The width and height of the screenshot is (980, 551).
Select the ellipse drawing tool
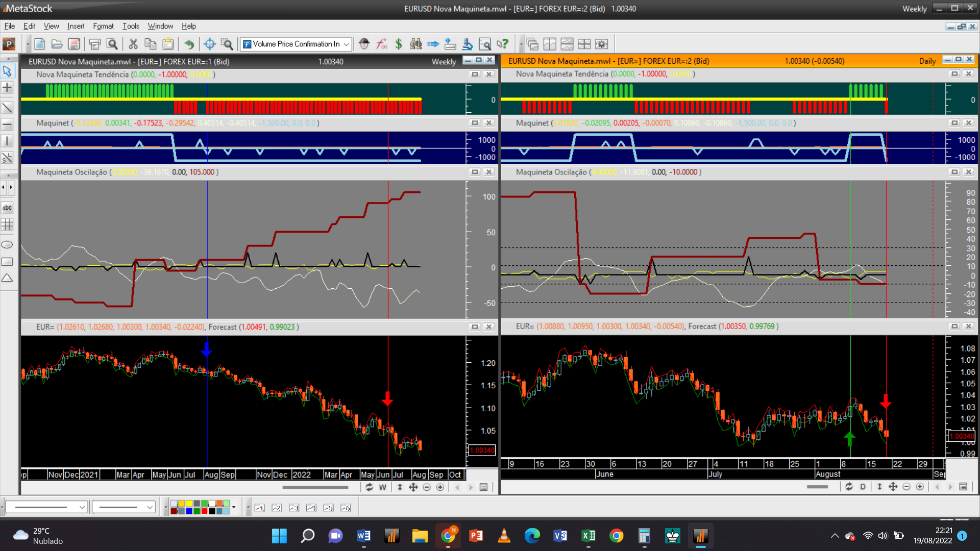(x=7, y=245)
